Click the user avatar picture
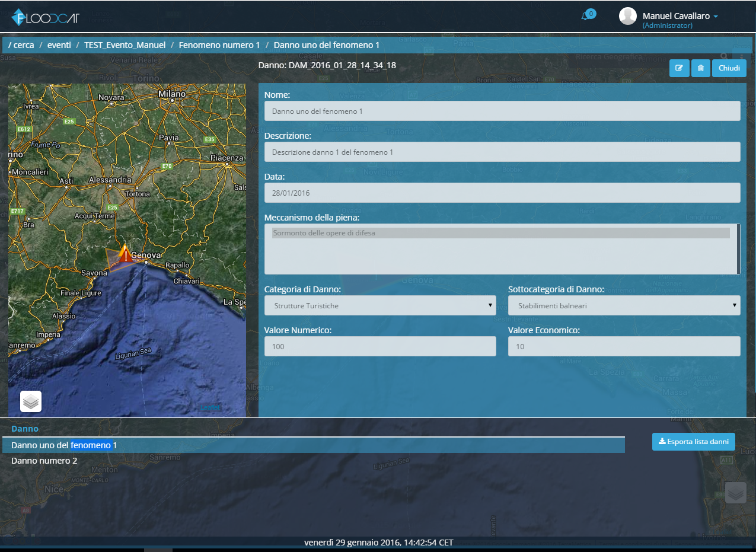This screenshot has width=756, height=552. click(627, 17)
